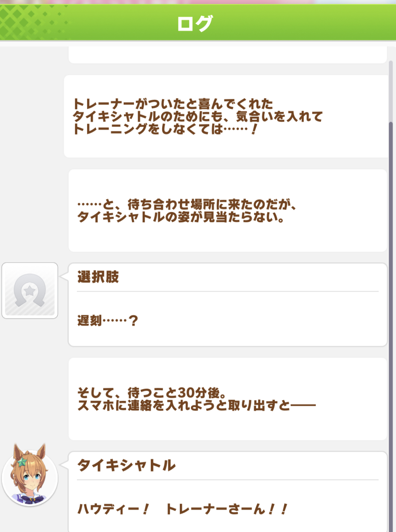Click the ログ header title
Viewport: 396px width, 532px height.
point(195,23)
